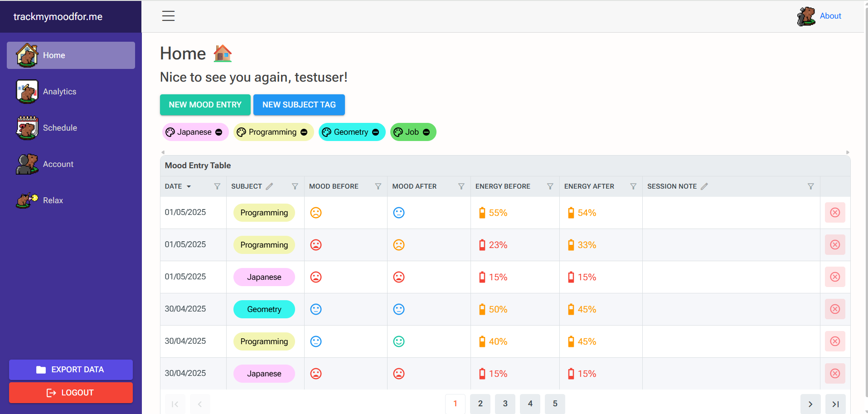This screenshot has height=414, width=868.
Task: Remove the Job subject tag
Action: (x=427, y=132)
